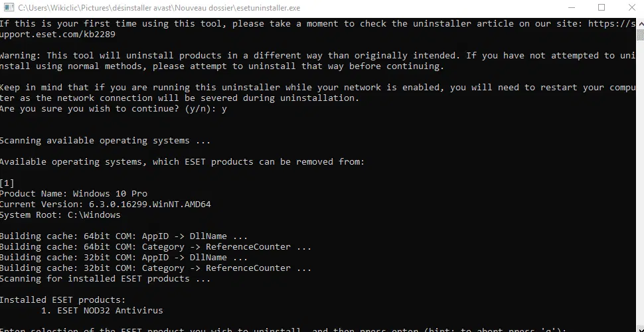Maximize the esetuninstaller.exe console window
644x332 pixels.
[602, 7]
